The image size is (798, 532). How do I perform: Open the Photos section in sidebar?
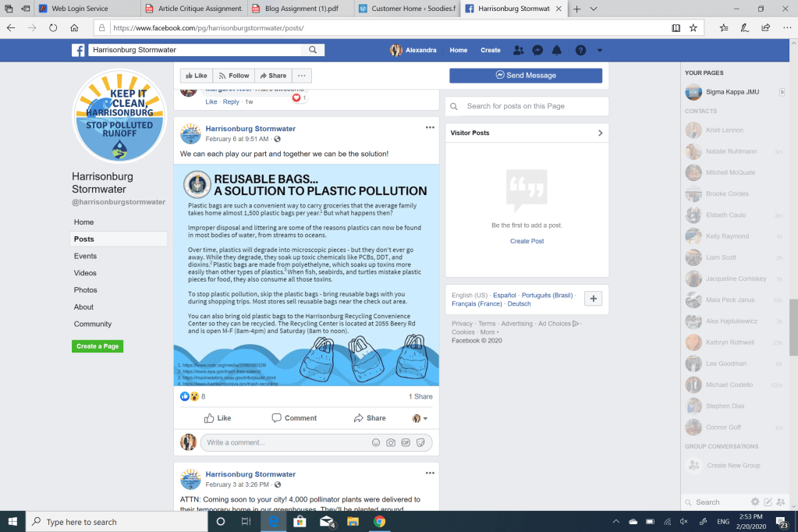pyautogui.click(x=86, y=289)
